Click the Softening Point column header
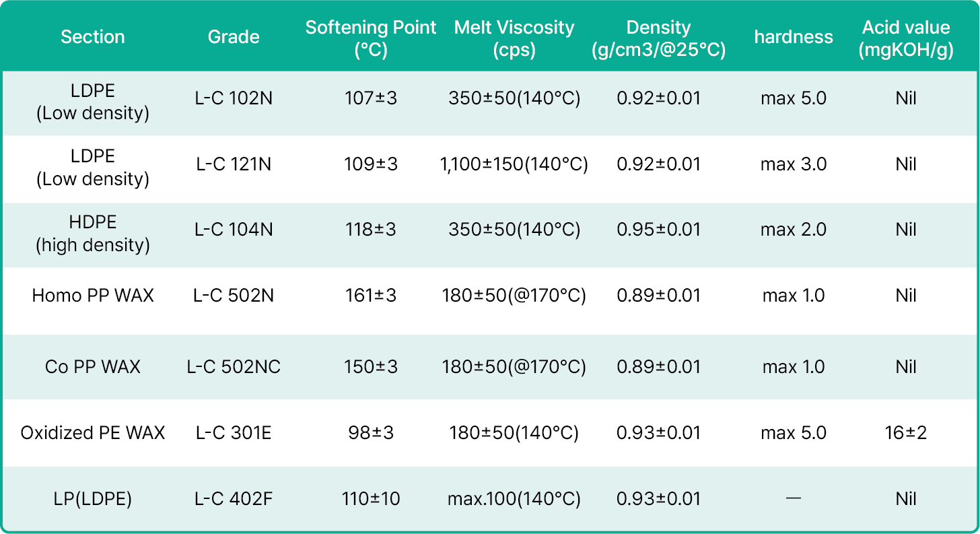The height and width of the screenshot is (534, 980). [371, 38]
